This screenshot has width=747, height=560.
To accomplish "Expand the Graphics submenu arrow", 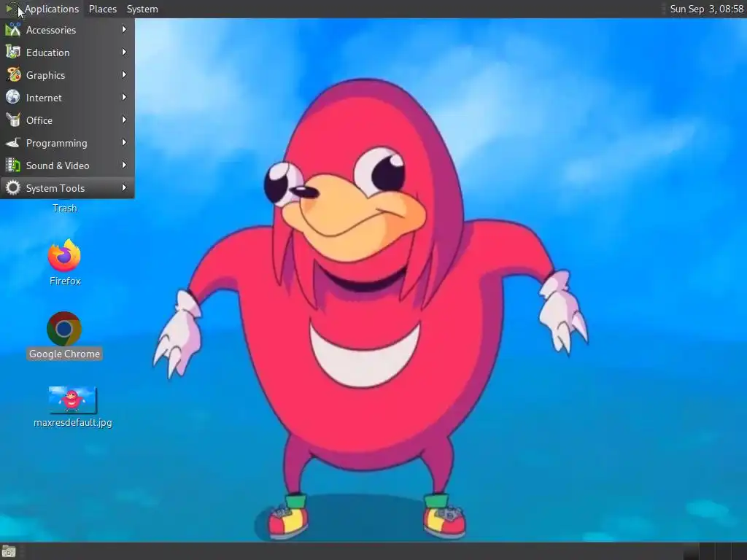I will tap(124, 75).
